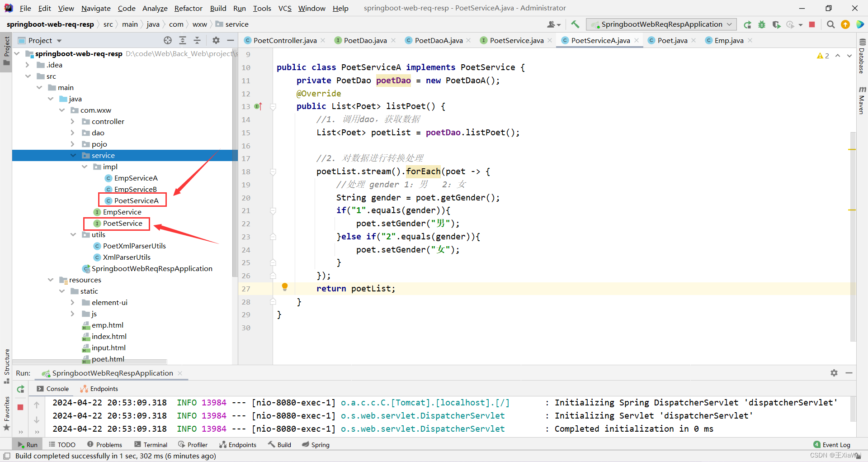The width and height of the screenshot is (868, 462).
Task: Click the Rerun application icon in top toolbar
Action: click(747, 24)
